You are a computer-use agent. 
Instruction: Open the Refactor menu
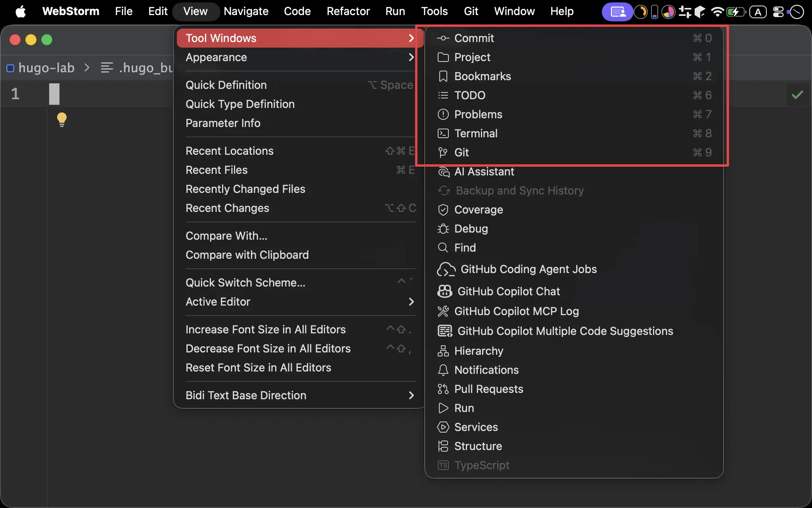click(x=348, y=11)
